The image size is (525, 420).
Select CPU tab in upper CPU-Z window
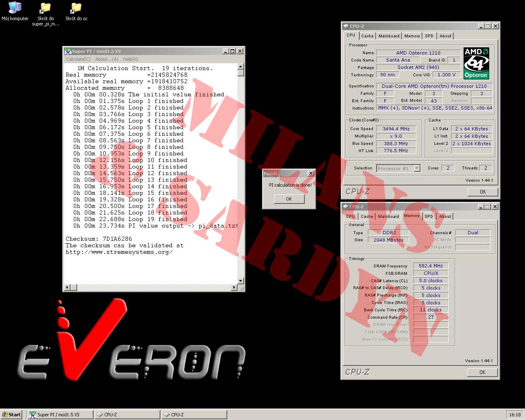pyautogui.click(x=351, y=35)
